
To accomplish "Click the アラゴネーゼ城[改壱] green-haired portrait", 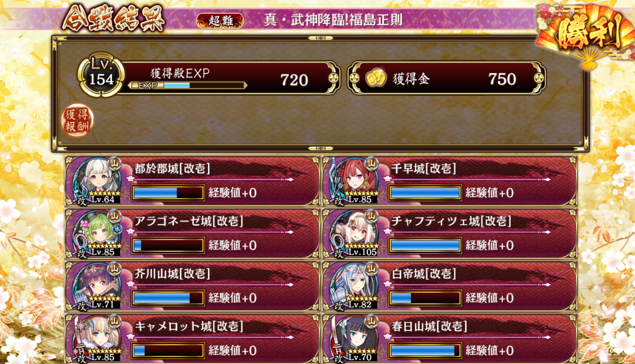I will click(x=97, y=233).
